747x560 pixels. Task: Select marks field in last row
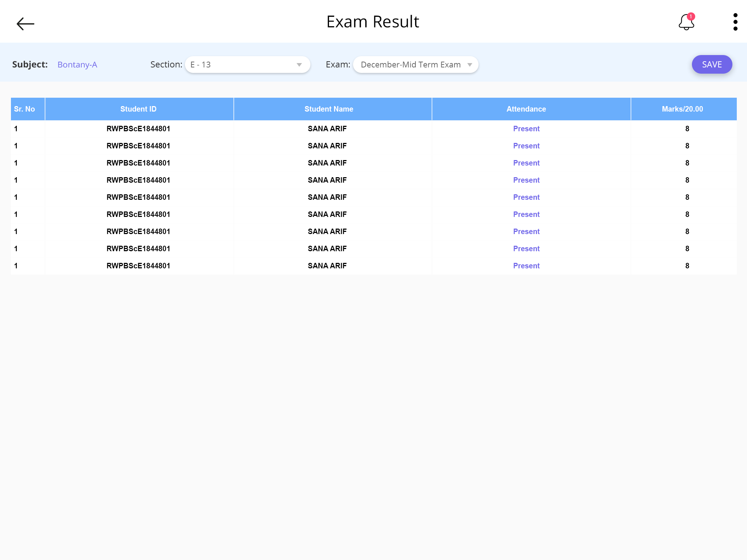tap(687, 266)
